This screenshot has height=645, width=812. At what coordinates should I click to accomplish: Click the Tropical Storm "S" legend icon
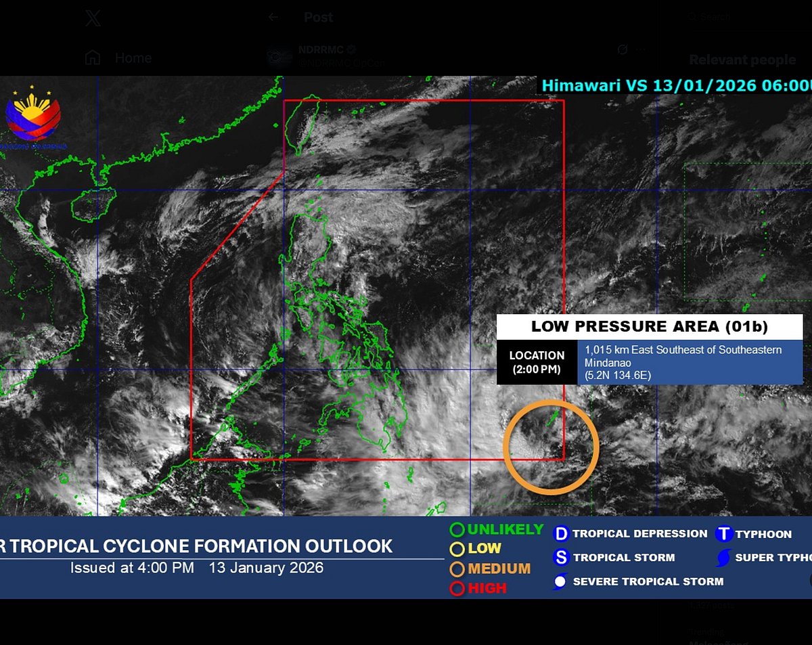tap(560, 558)
